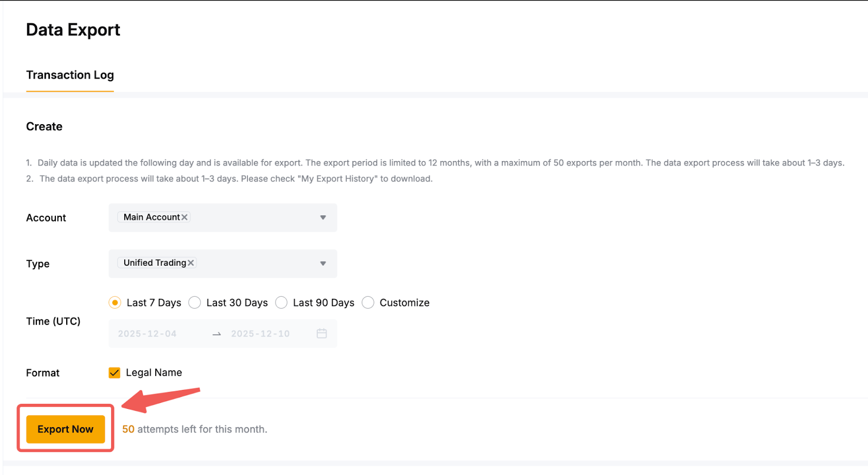Uncheck the Legal Name checkbox
The width and height of the screenshot is (868, 475).
point(114,373)
